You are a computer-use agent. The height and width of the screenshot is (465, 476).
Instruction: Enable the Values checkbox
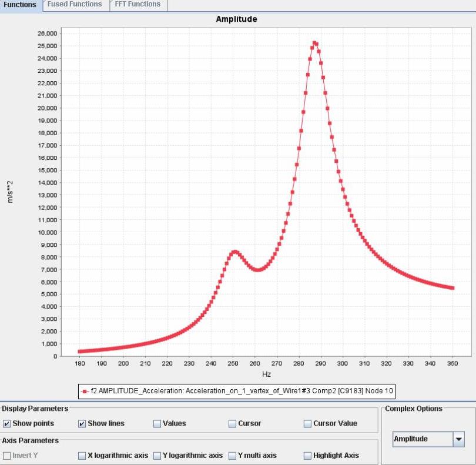point(157,424)
